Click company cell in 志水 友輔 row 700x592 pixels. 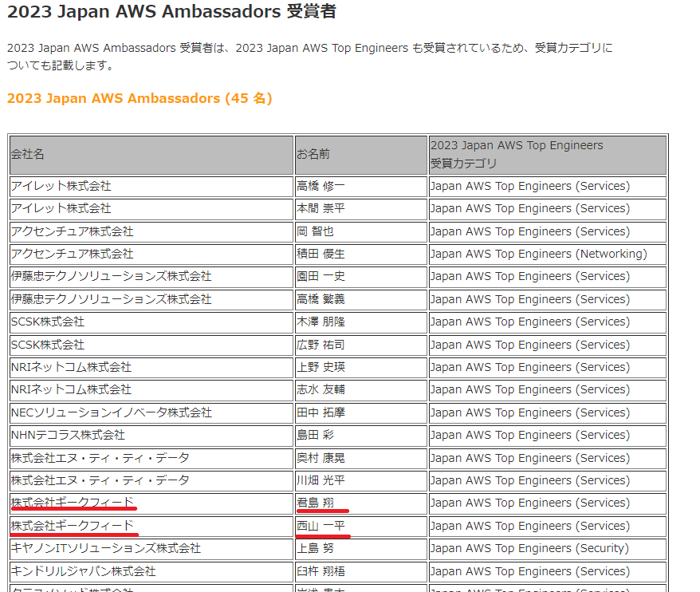coord(151,390)
